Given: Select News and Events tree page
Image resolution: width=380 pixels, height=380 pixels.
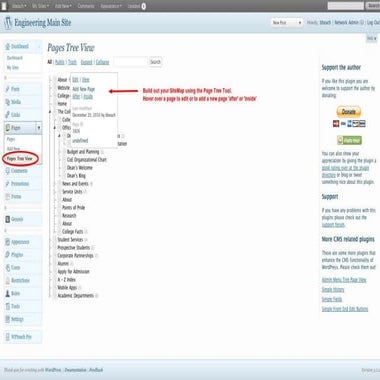Looking at the screenshot, I should pyautogui.click(x=75, y=184).
